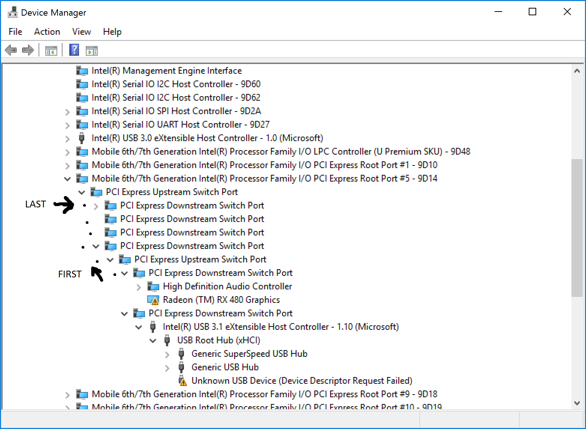Expand High Definition Audio Controller node
Screen dimensions: 586x429
click(139, 287)
